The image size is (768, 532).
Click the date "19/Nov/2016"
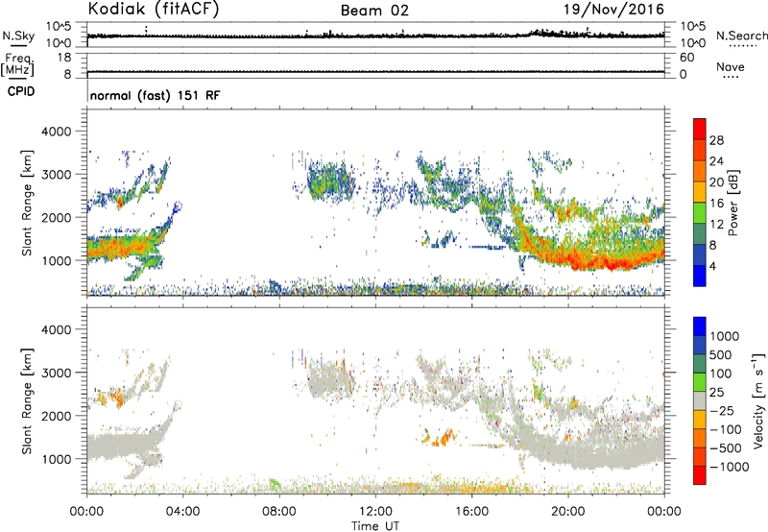[613, 10]
